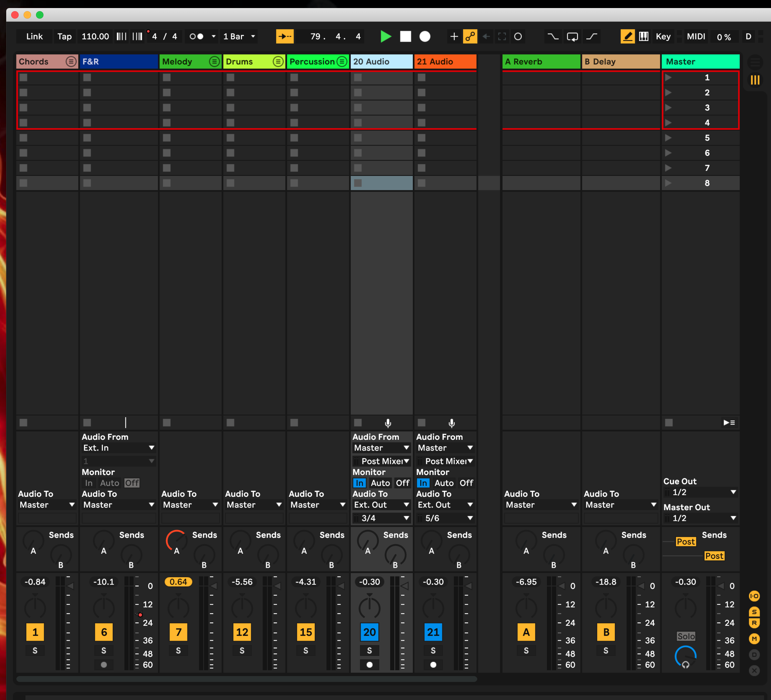The height and width of the screenshot is (700, 771).
Task: Open Master Out 1/2 dropdown
Action: 701,518
